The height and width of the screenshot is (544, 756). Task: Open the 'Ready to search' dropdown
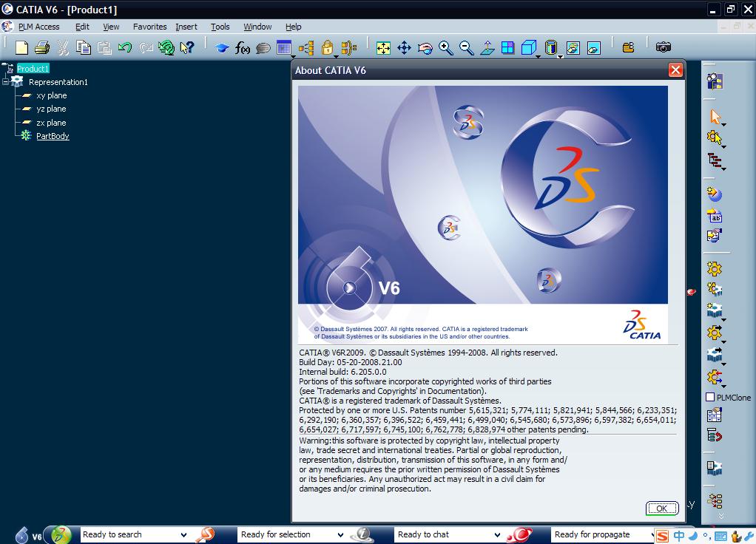point(183,535)
